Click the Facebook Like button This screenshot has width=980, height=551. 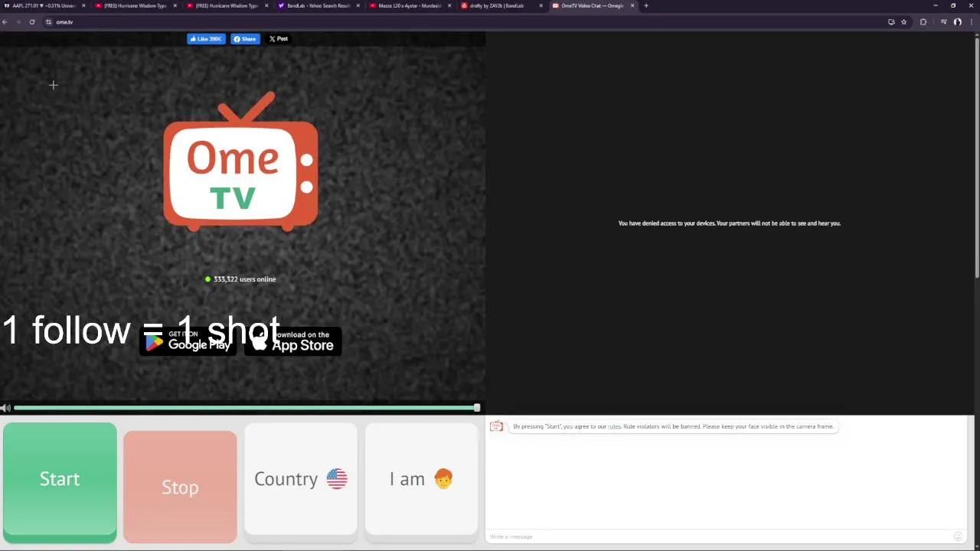pos(206,39)
